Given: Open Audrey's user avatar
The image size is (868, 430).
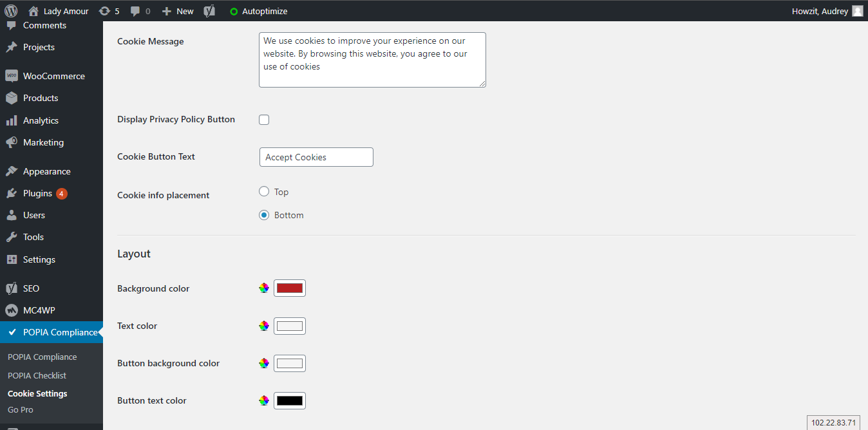Looking at the screenshot, I should click(x=857, y=11).
